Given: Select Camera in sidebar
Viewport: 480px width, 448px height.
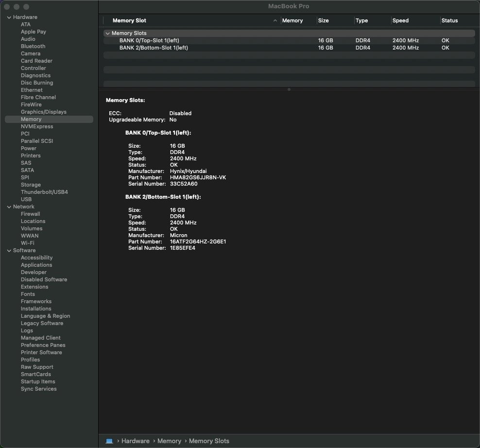Looking at the screenshot, I should [x=31, y=53].
